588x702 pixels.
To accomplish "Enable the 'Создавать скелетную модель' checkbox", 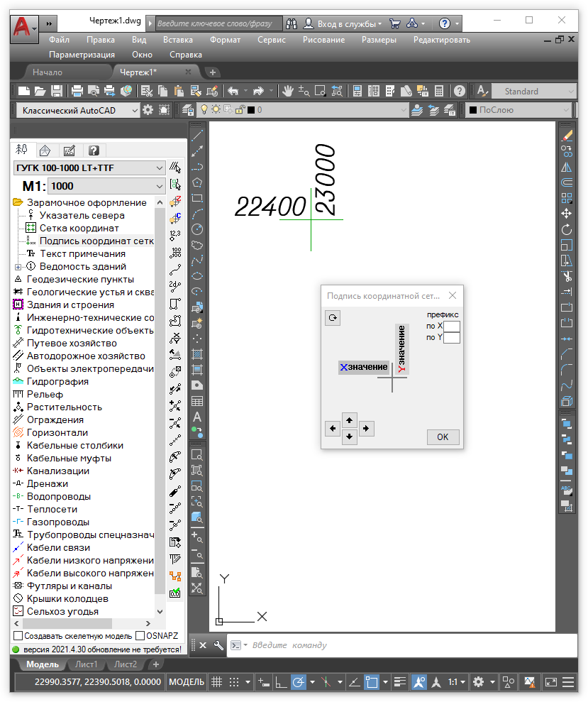I will [x=18, y=636].
